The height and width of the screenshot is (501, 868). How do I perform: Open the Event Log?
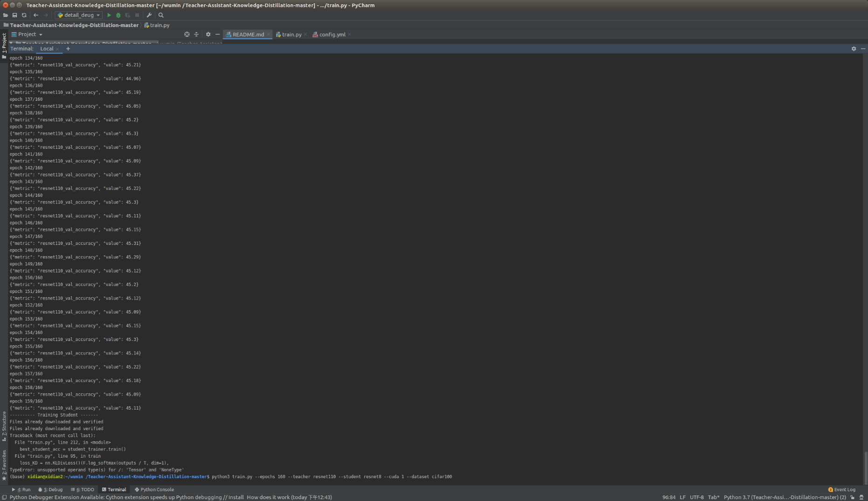point(842,489)
